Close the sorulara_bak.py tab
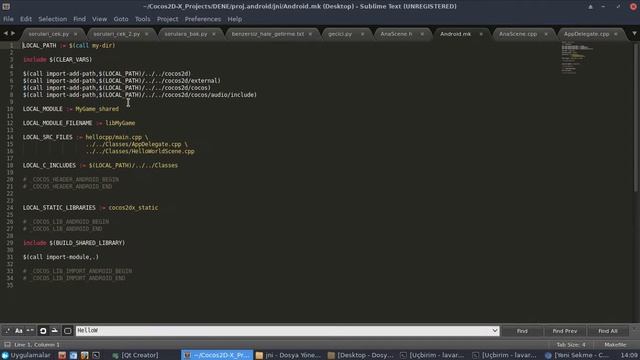640x360 pixels. coord(214,34)
